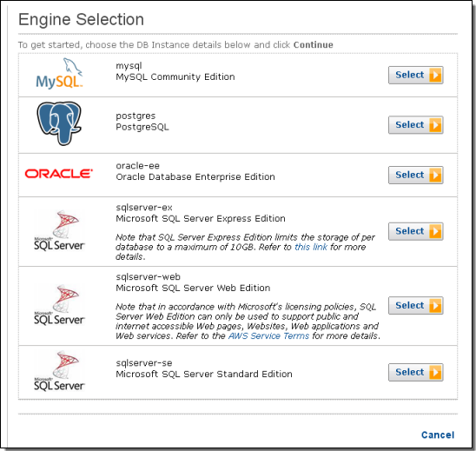Select the sqlserver-se Standard Edition engine

pos(415,372)
